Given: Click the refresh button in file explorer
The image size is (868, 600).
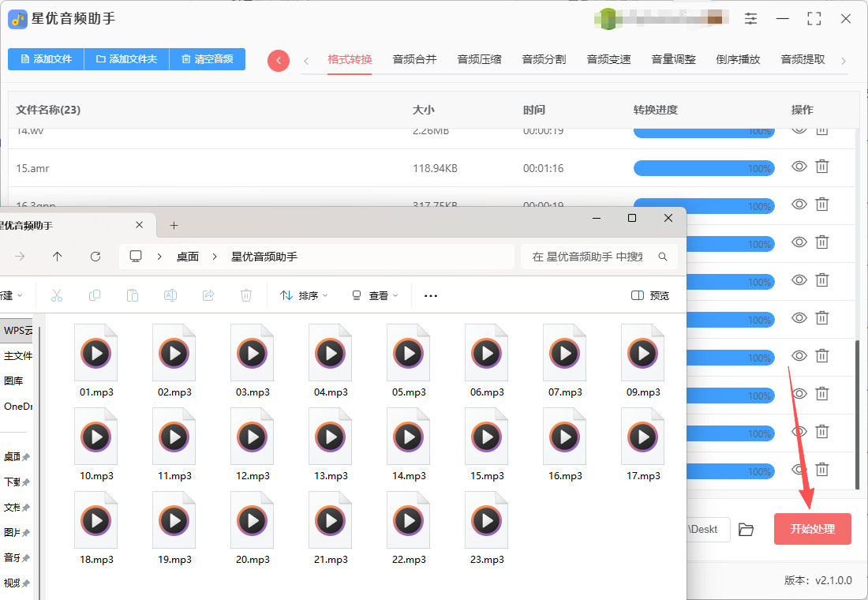Looking at the screenshot, I should coord(95,257).
